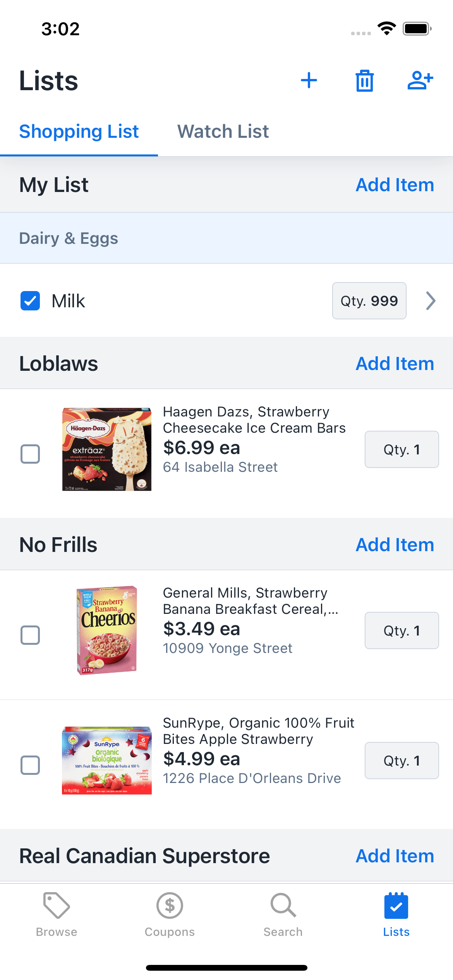The height and width of the screenshot is (980, 453).
Task: Check the Haagen Dazs ice cream bars checkbox
Action: tap(30, 454)
